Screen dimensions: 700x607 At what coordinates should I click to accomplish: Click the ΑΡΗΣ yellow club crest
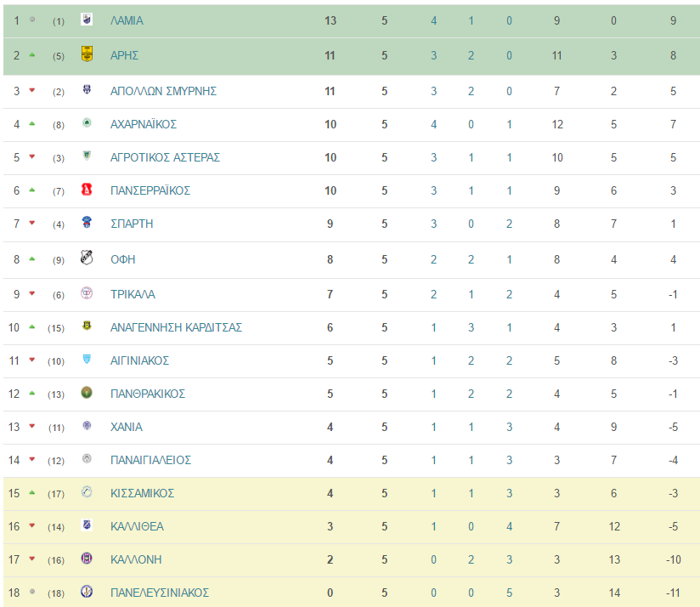click(87, 54)
